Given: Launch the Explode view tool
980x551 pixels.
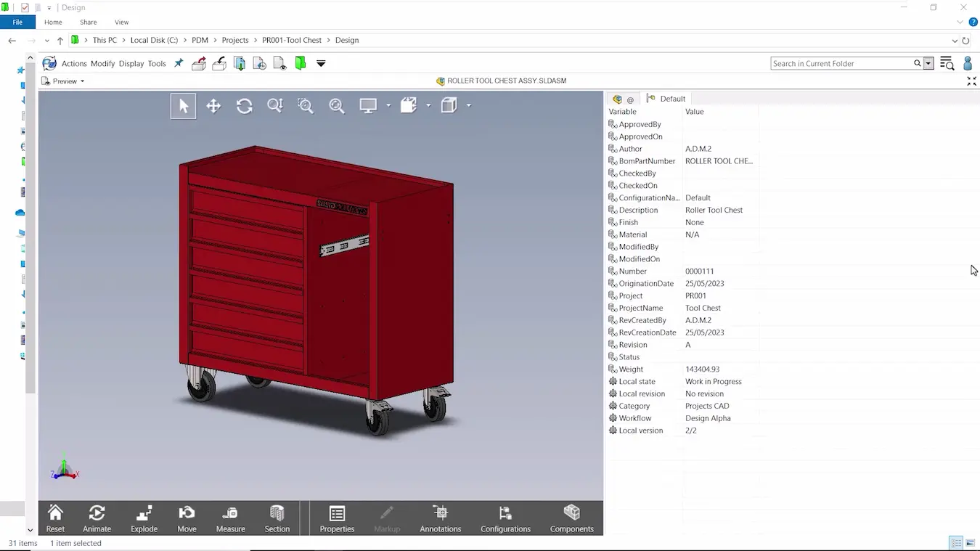Looking at the screenshot, I should tap(143, 518).
